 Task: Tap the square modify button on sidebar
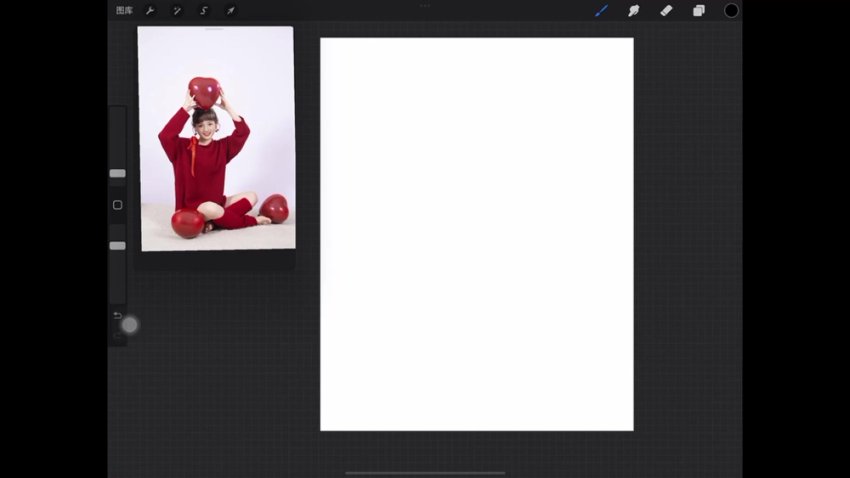(117, 205)
